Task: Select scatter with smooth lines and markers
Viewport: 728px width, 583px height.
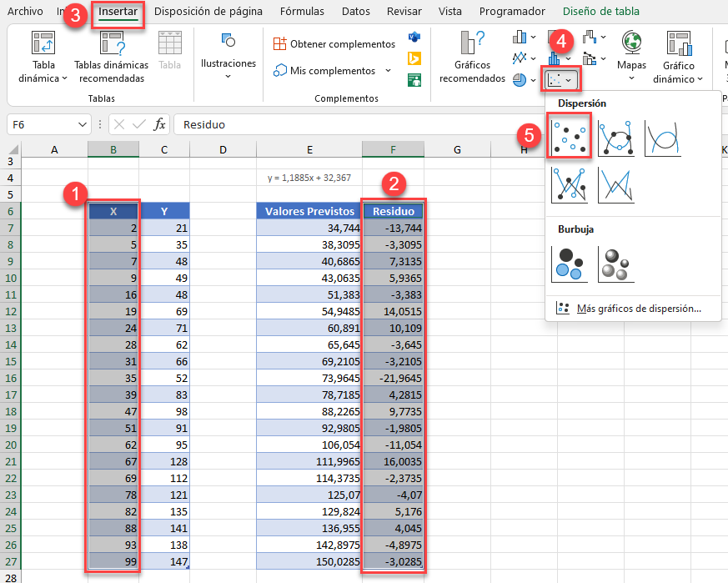Action: (616, 138)
